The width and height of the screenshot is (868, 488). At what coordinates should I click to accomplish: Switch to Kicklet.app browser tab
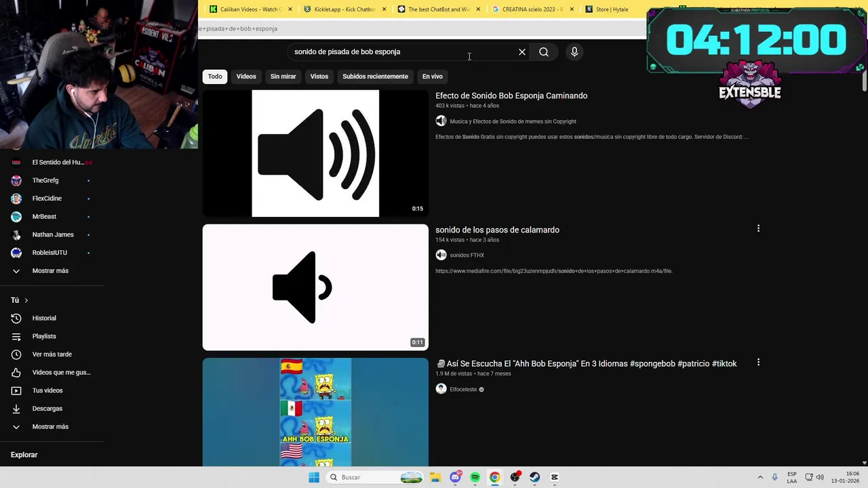click(x=344, y=9)
